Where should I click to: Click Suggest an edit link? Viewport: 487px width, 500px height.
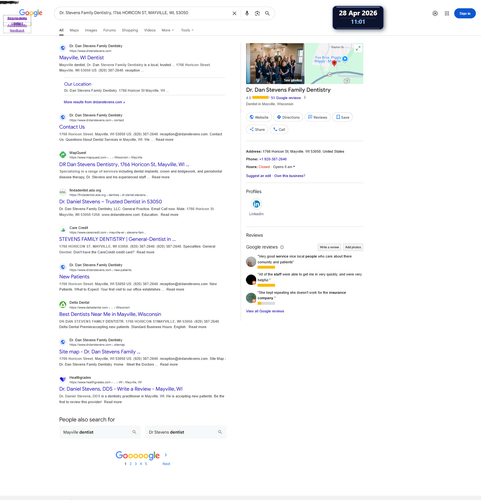[258, 176]
